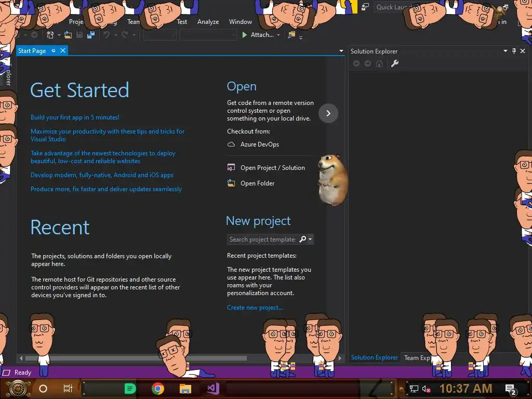Open 'Produce more, fix faster' link
This screenshot has height=399, width=532.
coord(106,189)
